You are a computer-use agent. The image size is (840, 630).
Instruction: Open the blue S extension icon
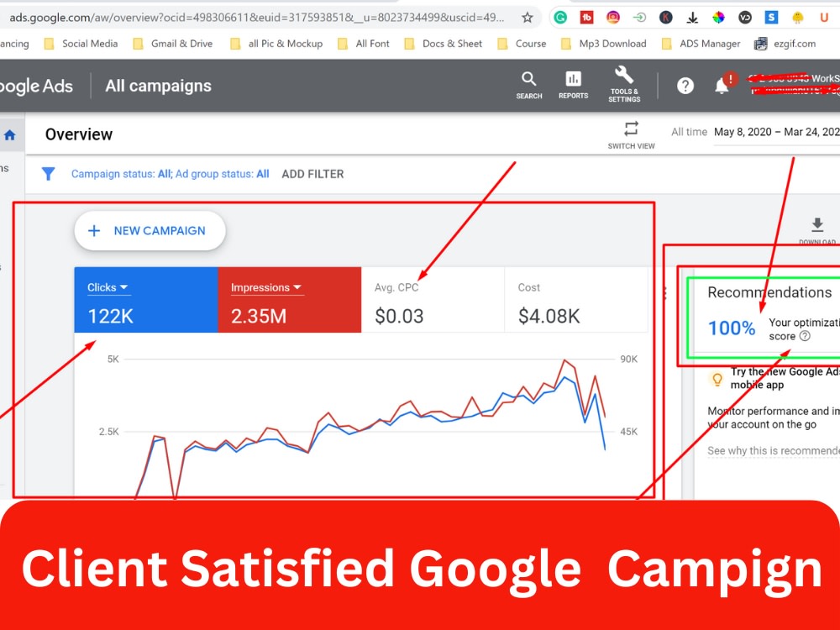[771, 18]
